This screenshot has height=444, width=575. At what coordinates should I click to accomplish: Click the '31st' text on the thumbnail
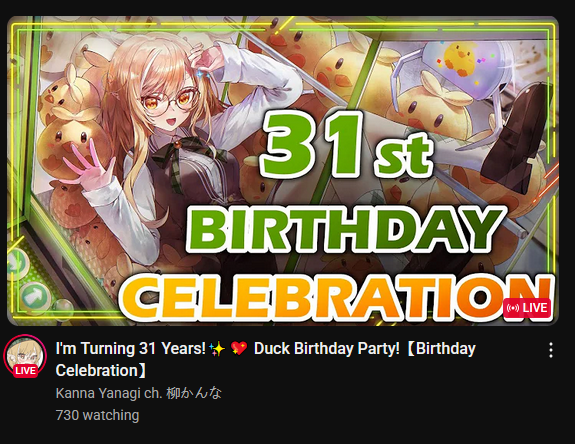click(x=345, y=146)
